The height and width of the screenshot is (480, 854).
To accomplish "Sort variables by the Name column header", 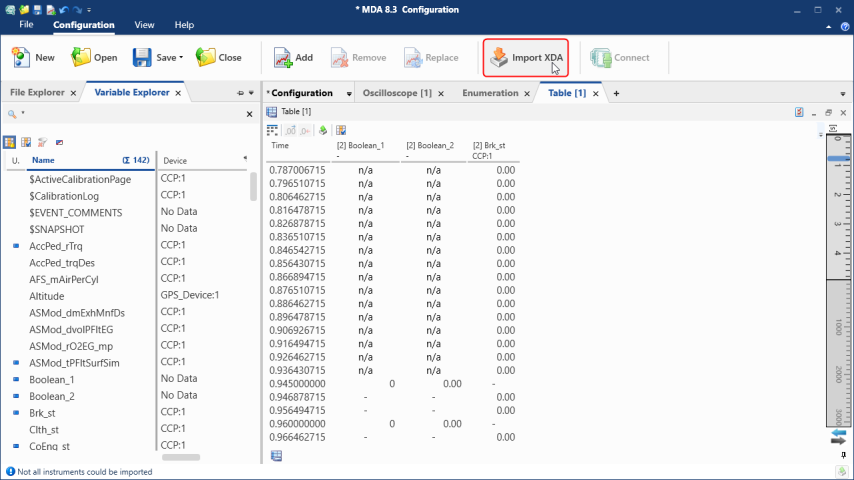I will pos(43,160).
